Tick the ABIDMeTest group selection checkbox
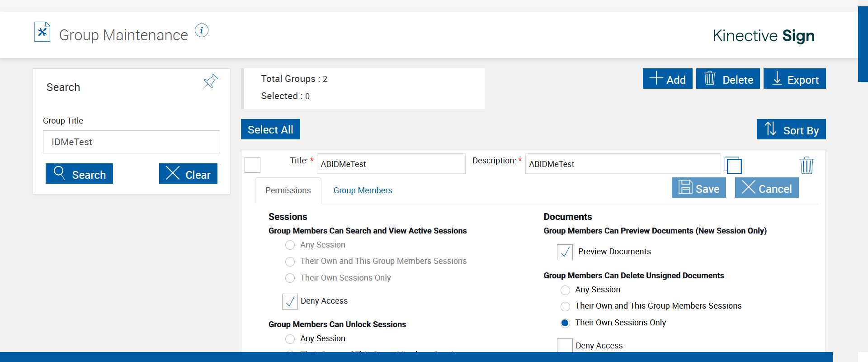The height and width of the screenshot is (362, 868). 253,165
